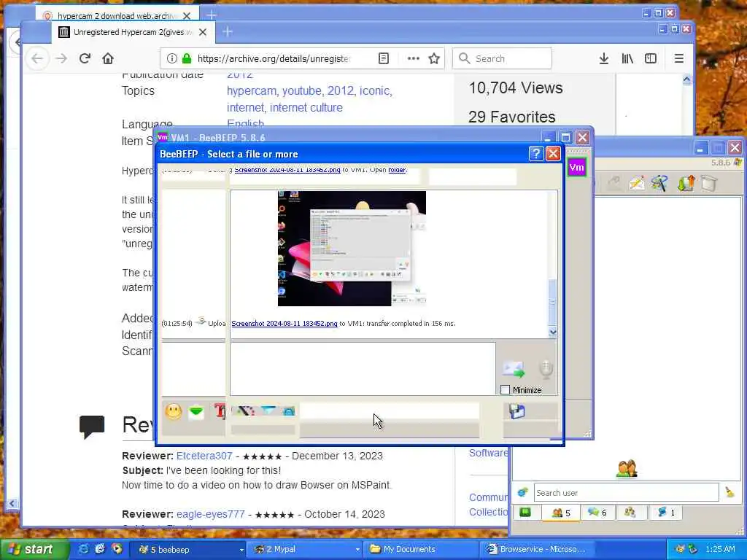
Task: Click BeeBEEP bee icon in system tray
Action: click(x=680, y=550)
